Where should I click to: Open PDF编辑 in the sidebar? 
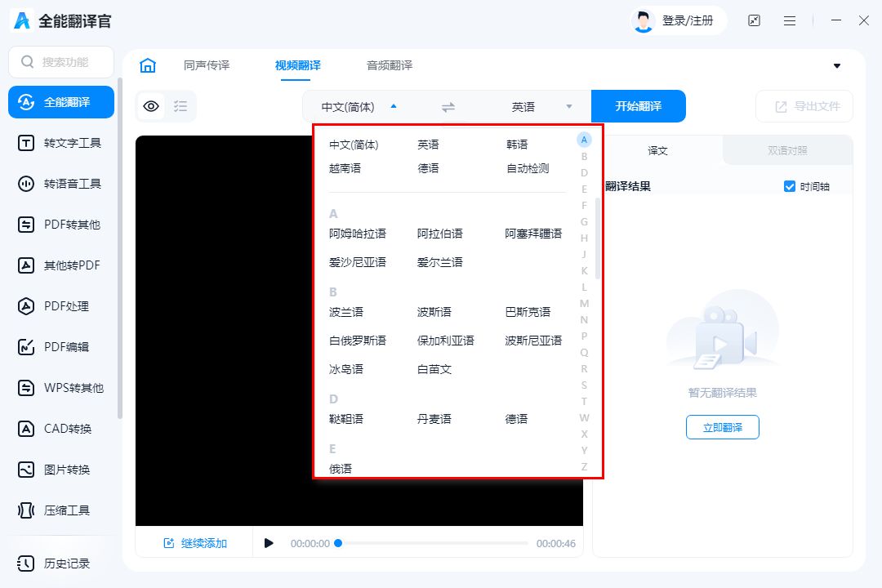tap(61, 347)
